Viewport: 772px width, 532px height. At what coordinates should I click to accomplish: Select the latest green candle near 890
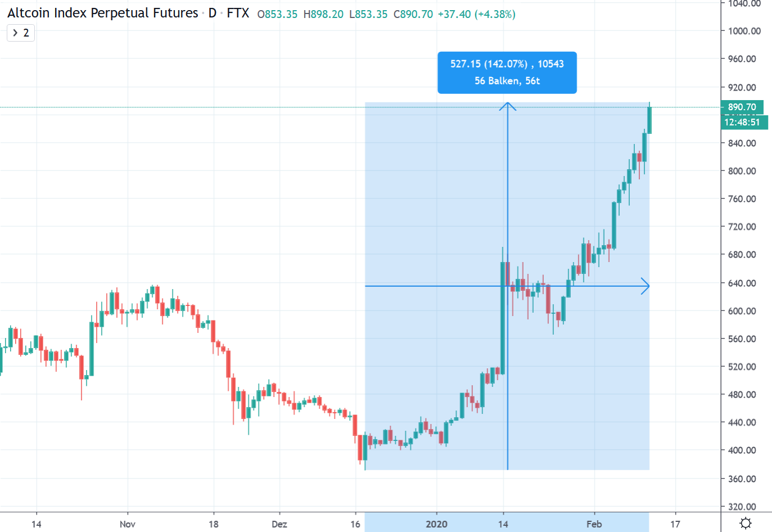649,120
